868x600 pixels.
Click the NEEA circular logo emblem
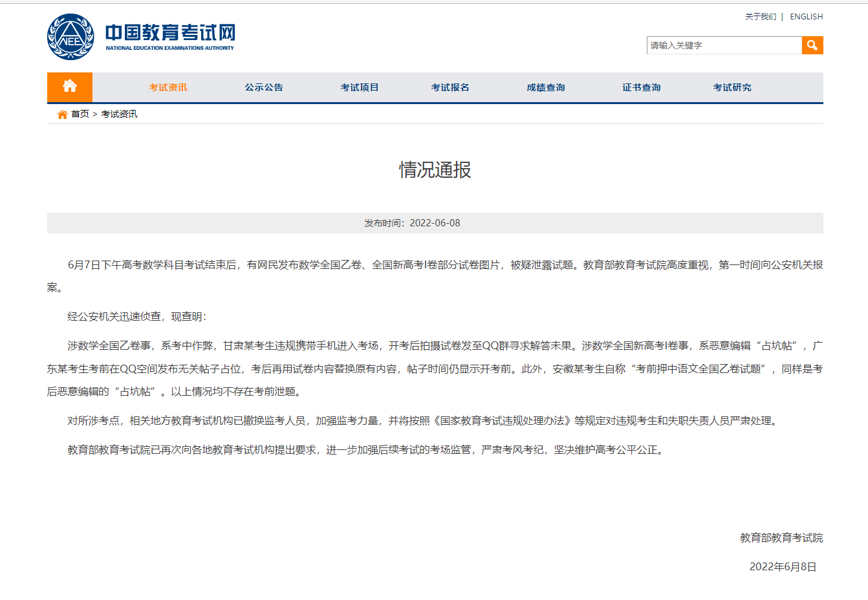[x=71, y=37]
